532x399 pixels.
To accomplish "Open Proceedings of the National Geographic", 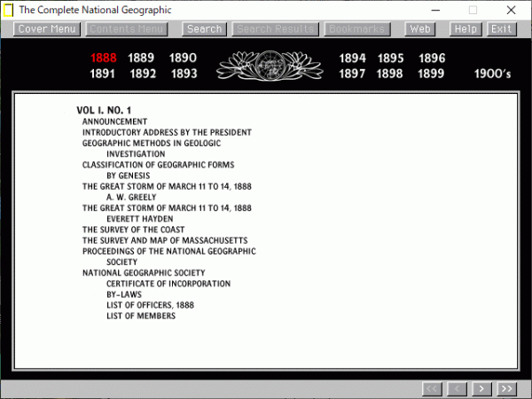I will 169,252.
